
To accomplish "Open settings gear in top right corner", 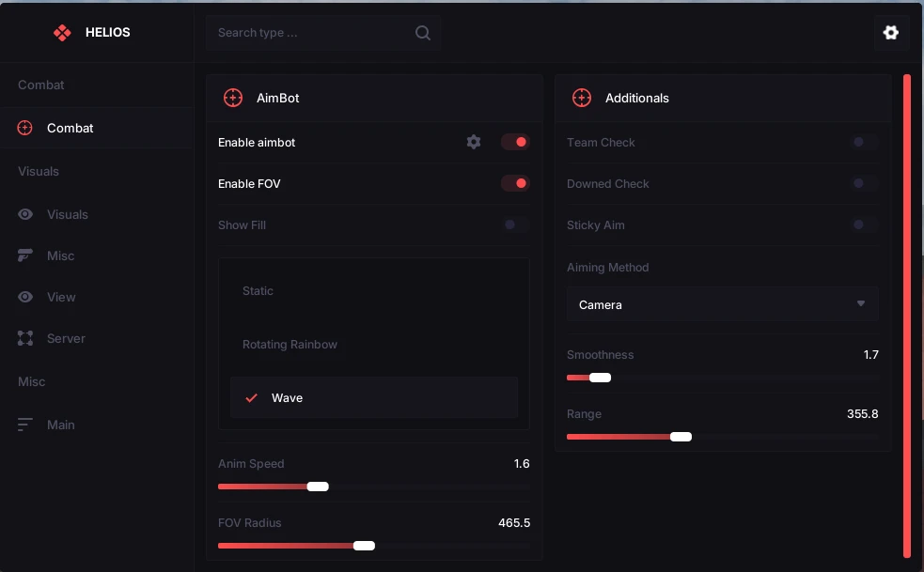I will [891, 32].
